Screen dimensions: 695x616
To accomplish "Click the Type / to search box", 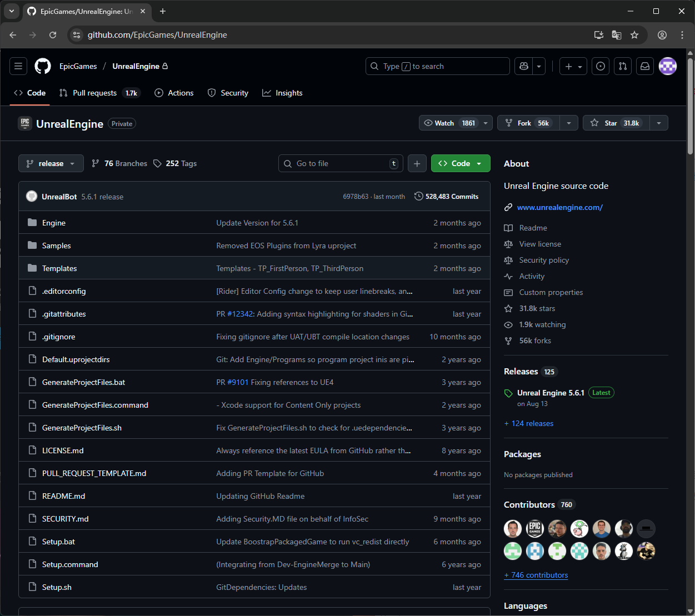I will [x=438, y=66].
